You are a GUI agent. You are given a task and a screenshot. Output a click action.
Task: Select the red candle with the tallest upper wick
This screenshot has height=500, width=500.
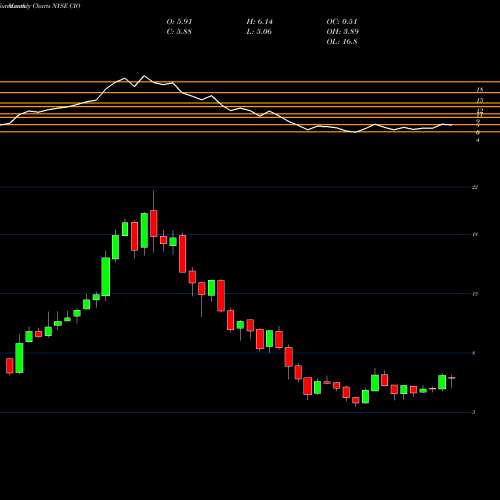click(x=154, y=223)
